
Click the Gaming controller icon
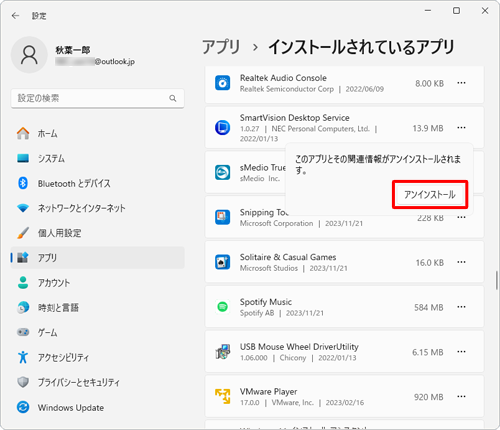tap(23, 332)
